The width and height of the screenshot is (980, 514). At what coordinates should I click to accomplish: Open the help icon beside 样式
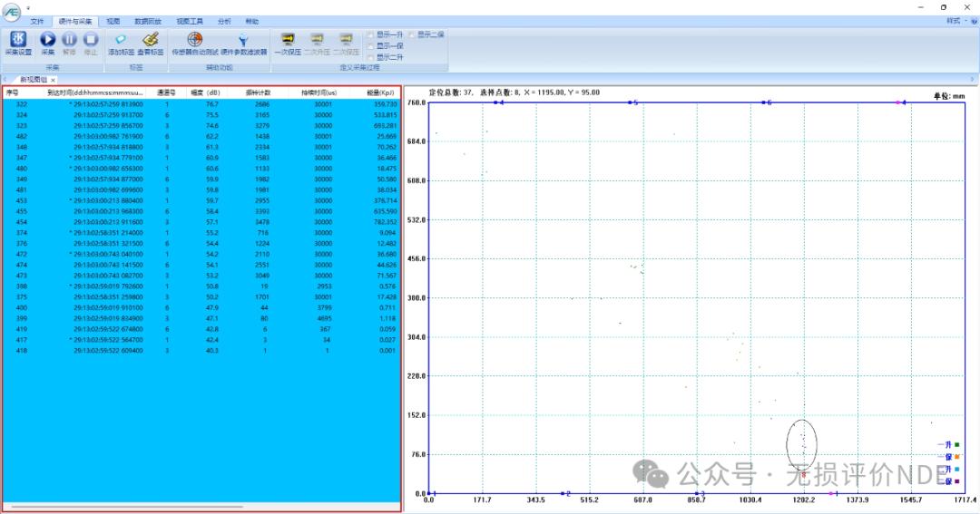coord(974,21)
